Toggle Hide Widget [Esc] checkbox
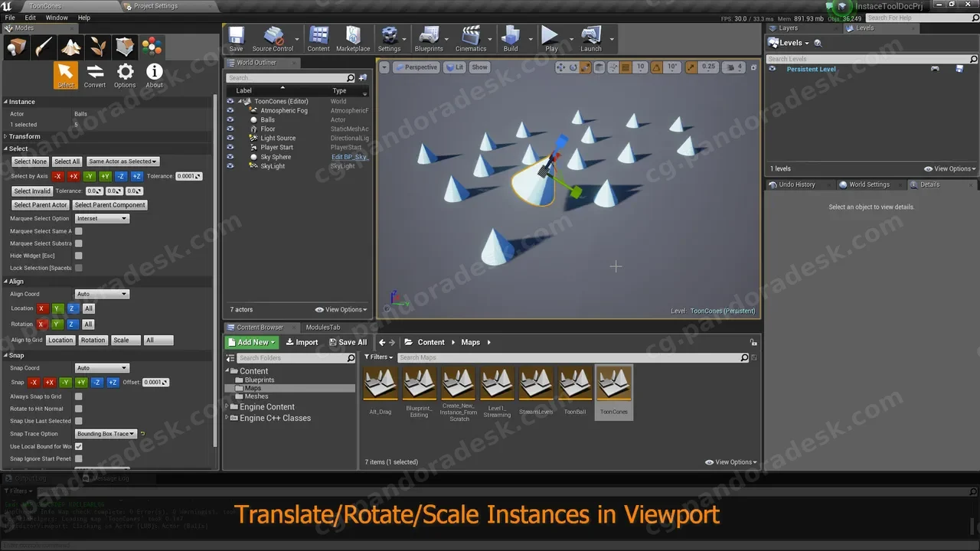Screen dimensions: 980x551 (78, 256)
